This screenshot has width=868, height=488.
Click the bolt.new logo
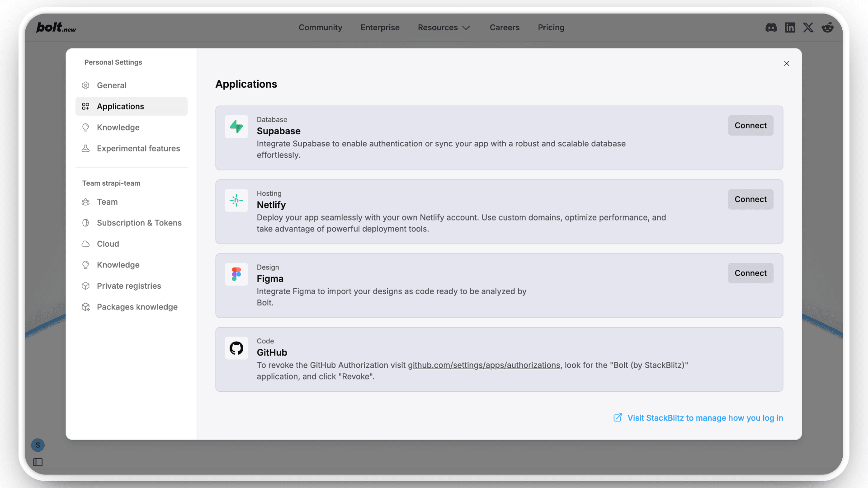(x=56, y=28)
